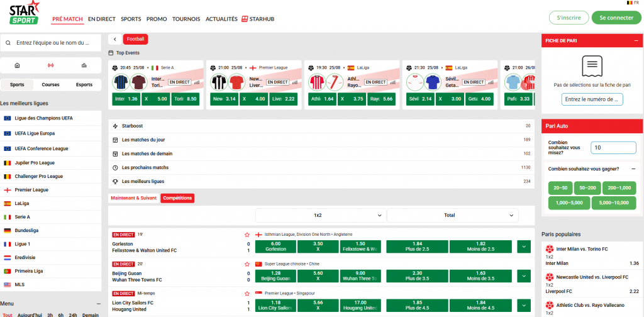Click the Se connecter button

pyautogui.click(x=616, y=18)
